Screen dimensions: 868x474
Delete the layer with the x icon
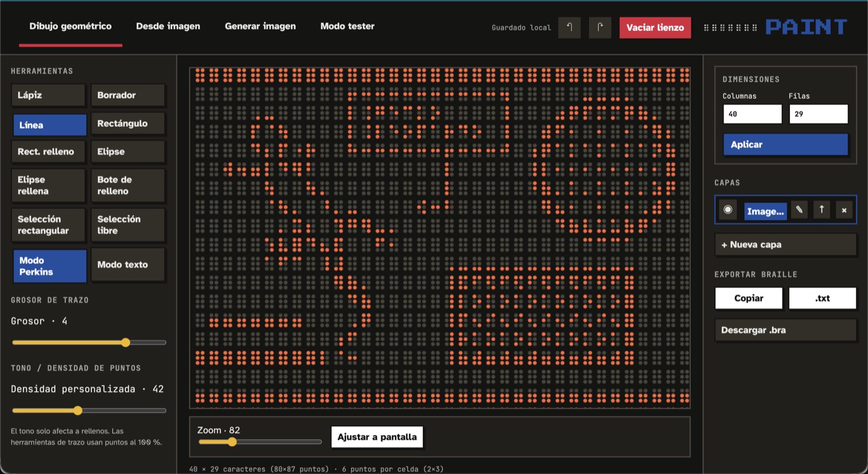(844, 210)
